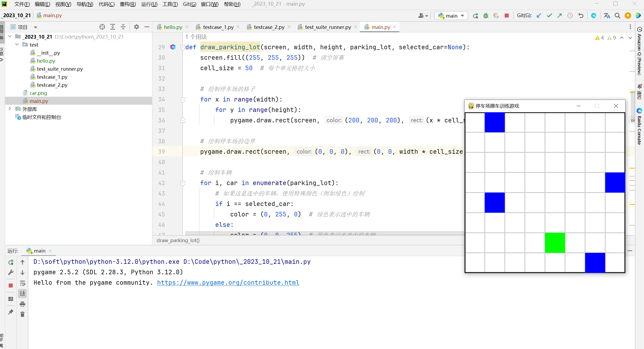Click the Git rollback undo icon
Screen dimensions: 644x349
[x=581, y=16]
